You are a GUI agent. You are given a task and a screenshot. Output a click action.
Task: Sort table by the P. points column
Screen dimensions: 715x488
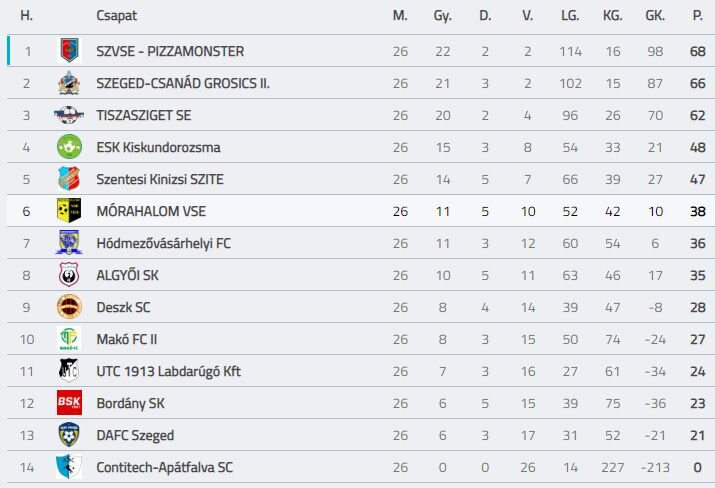click(697, 16)
